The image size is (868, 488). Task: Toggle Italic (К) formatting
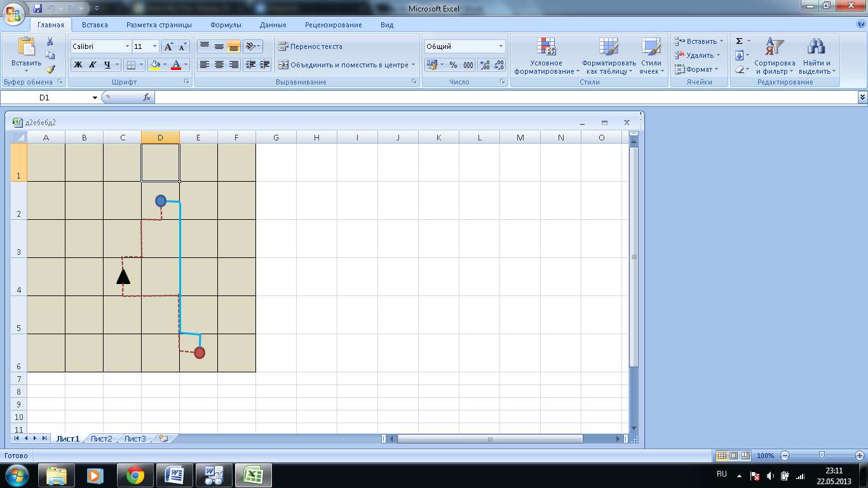pyautogui.click(x=93, y=65)
